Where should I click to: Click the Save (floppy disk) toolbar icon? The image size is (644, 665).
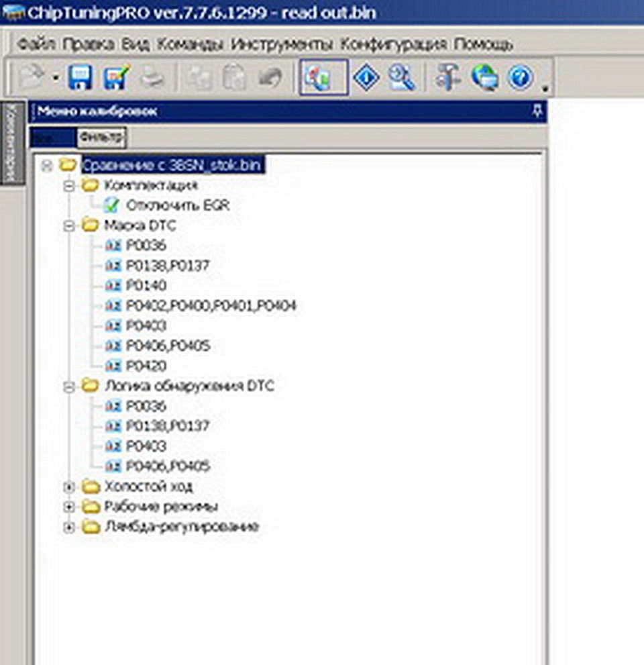click(x=80, y=77)
